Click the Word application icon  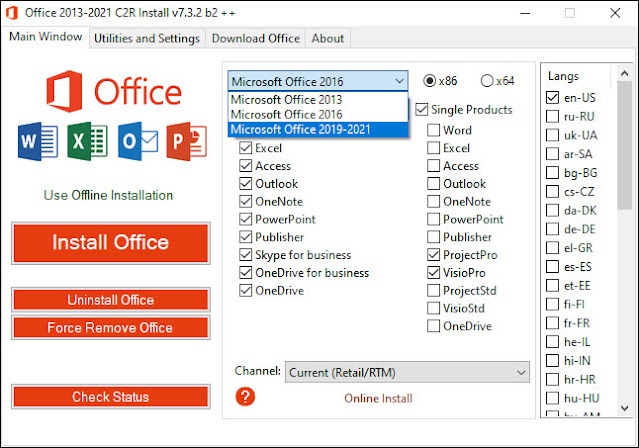(x=37, y=141)
